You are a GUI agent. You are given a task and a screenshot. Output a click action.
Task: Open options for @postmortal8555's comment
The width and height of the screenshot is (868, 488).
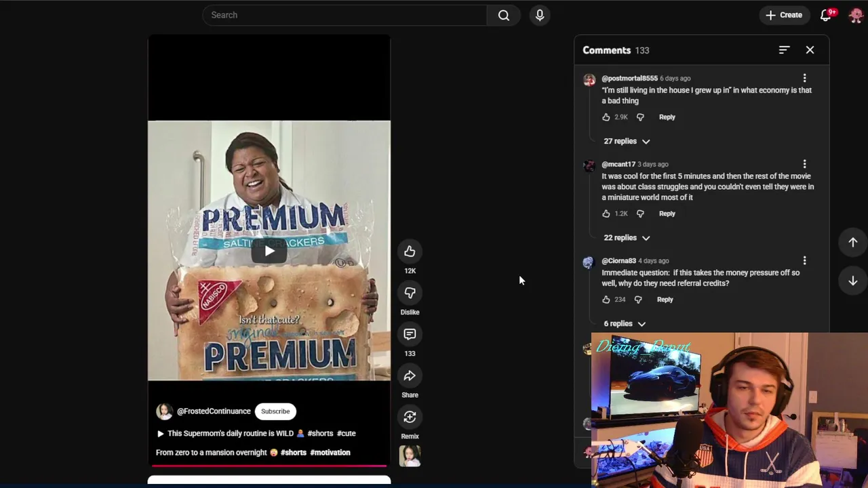[804, 79]
